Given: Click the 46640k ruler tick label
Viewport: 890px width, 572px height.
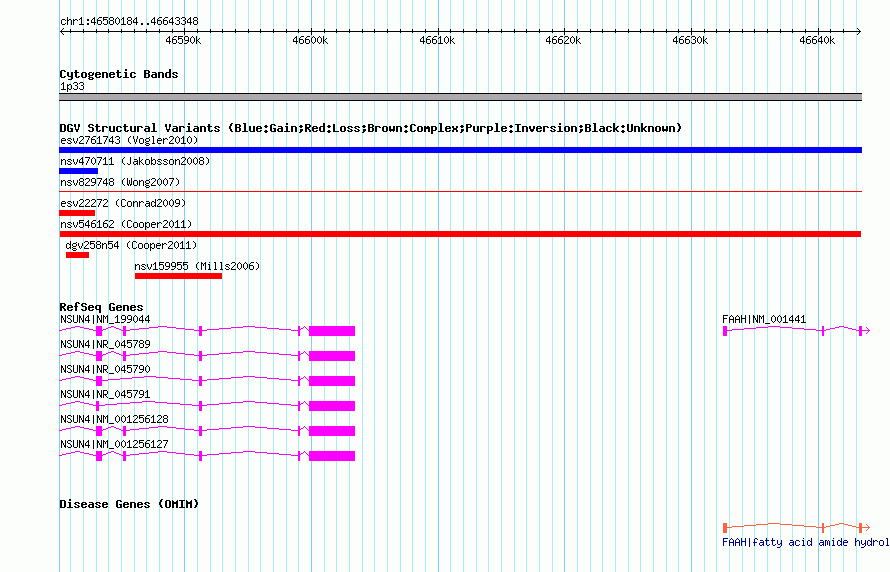Looking at the screenshot, I should [x=817, y=40].
